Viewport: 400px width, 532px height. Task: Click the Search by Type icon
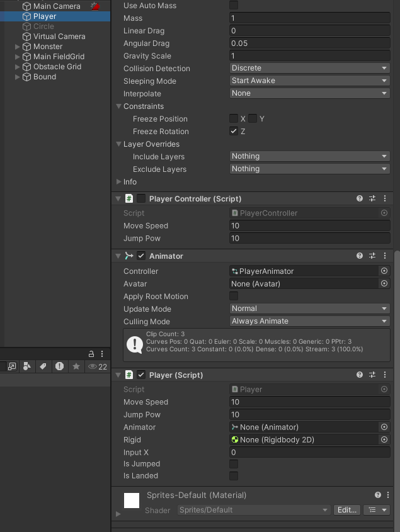coord(28,366)
